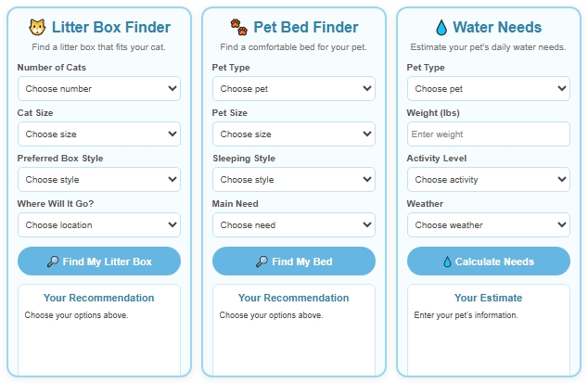
Task: Expand the Activity Level dropdown
Action: (x=489, y=179)
